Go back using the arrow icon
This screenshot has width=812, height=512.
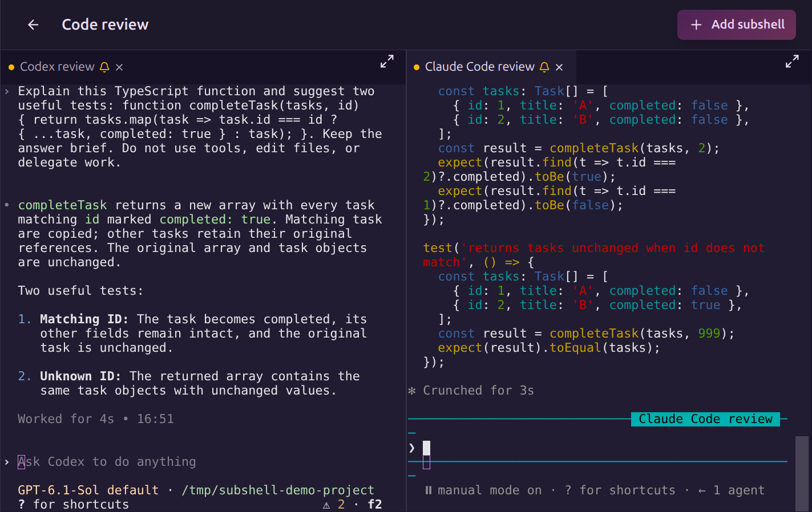coord(33,25)
